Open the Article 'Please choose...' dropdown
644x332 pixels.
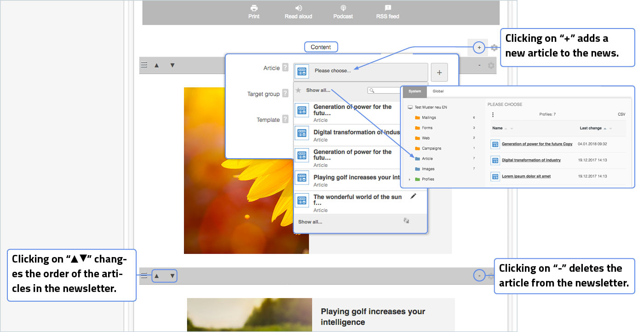pos(361,71)
